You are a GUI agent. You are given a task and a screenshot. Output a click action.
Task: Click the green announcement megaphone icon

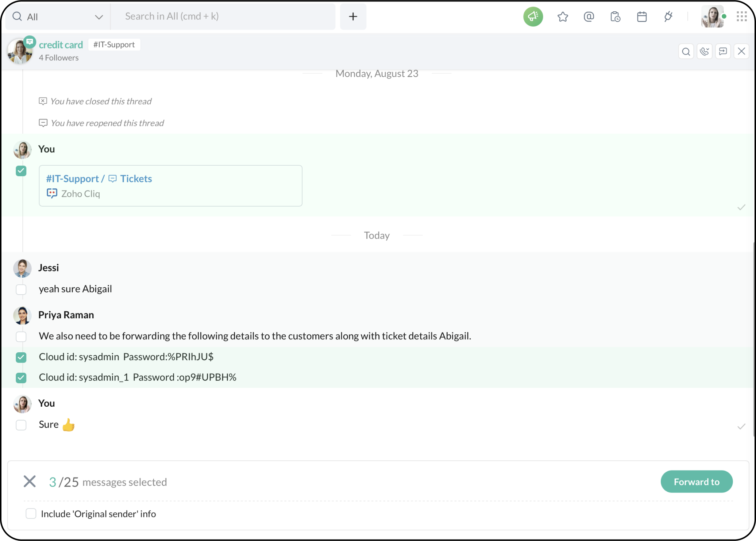coord(533,16)
